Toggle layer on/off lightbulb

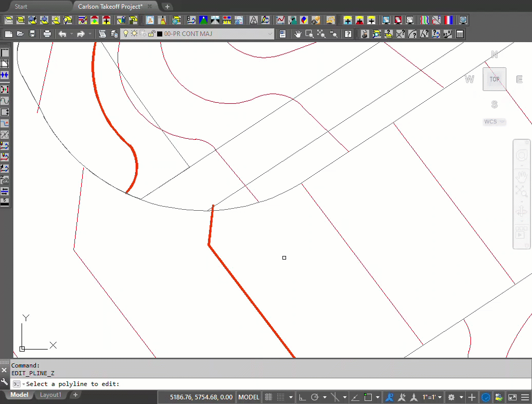coord(126,33)
